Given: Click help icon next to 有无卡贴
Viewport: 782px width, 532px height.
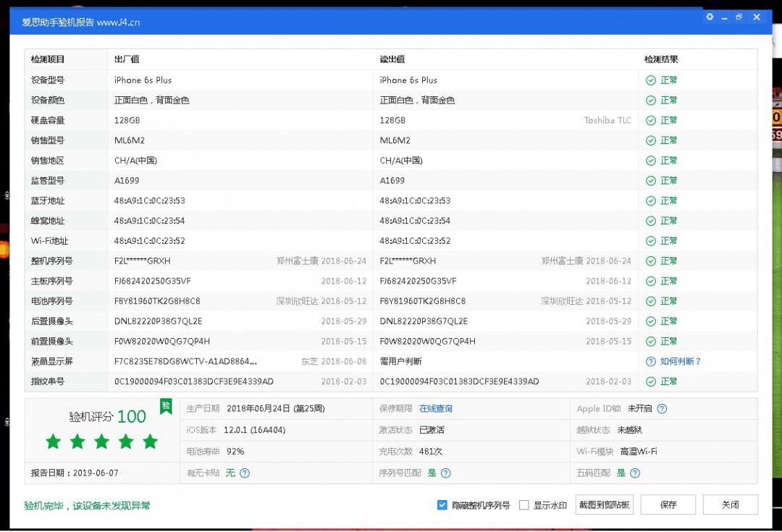Looking at the screenshot, I should click(245, 473).
